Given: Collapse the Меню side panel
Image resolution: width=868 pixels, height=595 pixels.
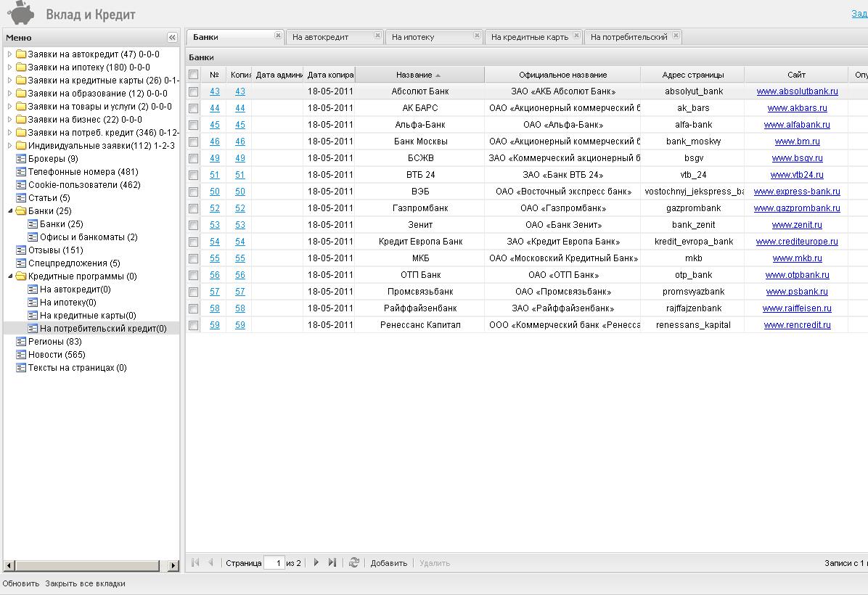Looking at the screenshot, I should coord(172,38).
